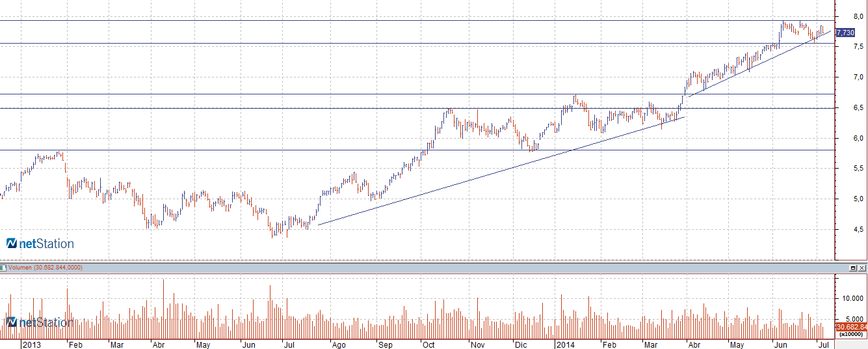Close the Volumen indicator panel
The width and height of the screenshot is (868, 349).
(861, 268)
